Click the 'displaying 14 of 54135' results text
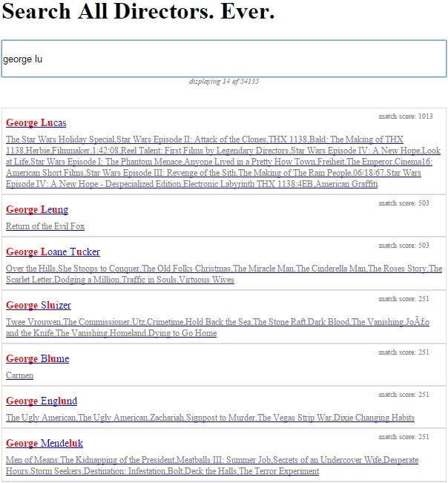 [x=223, y=82]
